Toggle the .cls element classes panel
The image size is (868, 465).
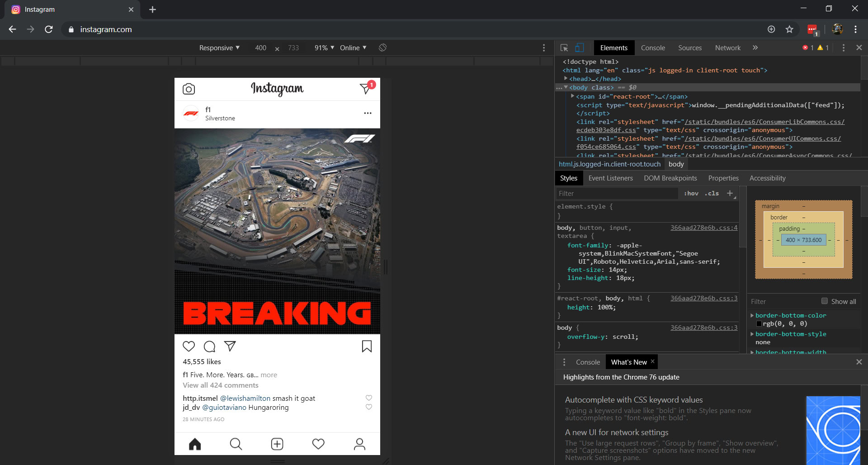pyautogui.click(x=712, y=193)
